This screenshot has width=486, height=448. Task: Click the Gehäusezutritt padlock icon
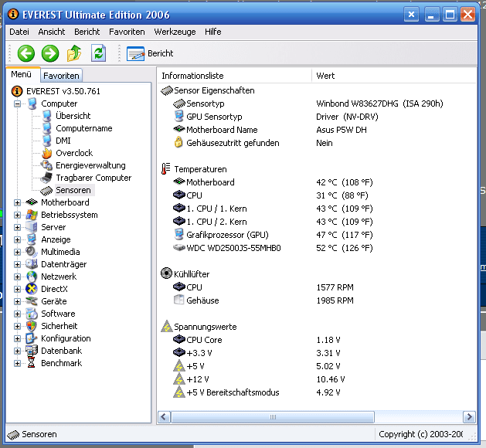pos(178,142)
